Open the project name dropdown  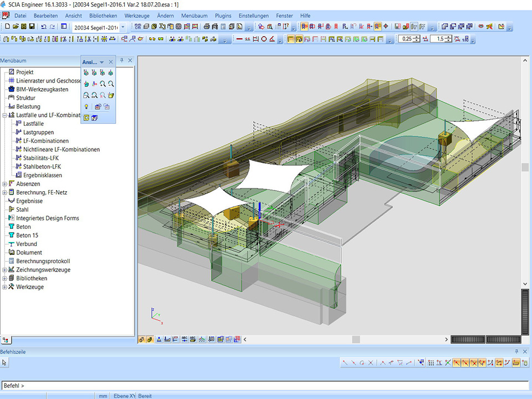[122, 27]
